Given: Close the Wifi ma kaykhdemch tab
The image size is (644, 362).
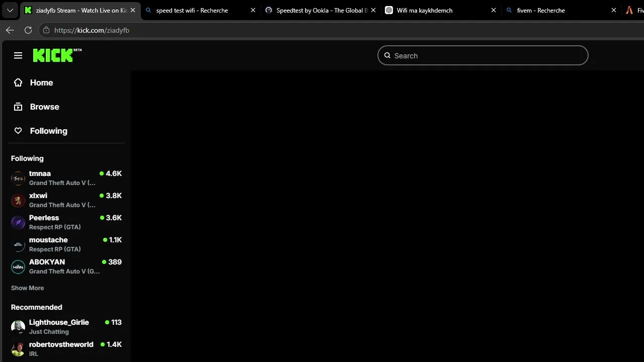Looking at the screenshot, I should [494, 10].
